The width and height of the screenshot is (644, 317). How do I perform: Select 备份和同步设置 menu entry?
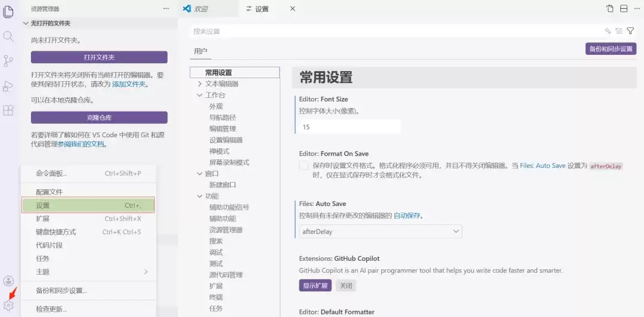pos(88,291)
